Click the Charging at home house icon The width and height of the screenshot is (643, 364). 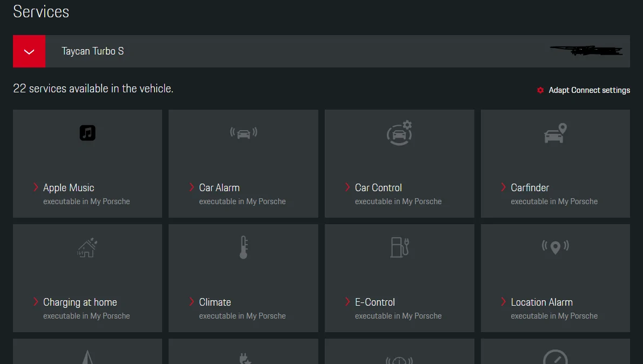pos(88,247)
